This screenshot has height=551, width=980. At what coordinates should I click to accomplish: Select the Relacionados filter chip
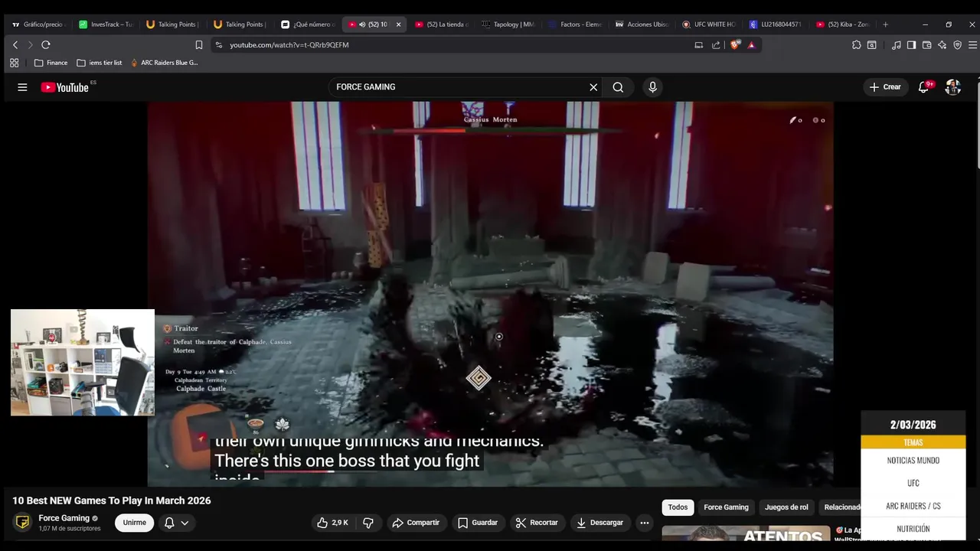coord(841,507)
